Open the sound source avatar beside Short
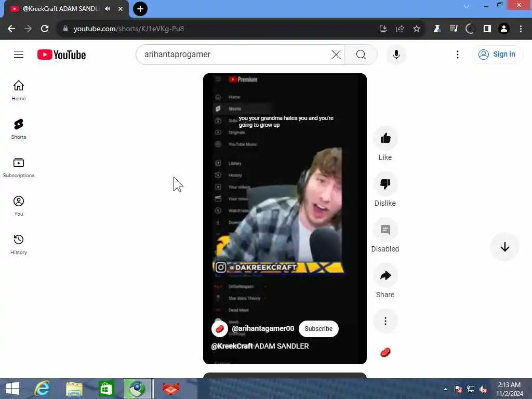The height and width of the screenshot is (399, 532). pos(385,353)
